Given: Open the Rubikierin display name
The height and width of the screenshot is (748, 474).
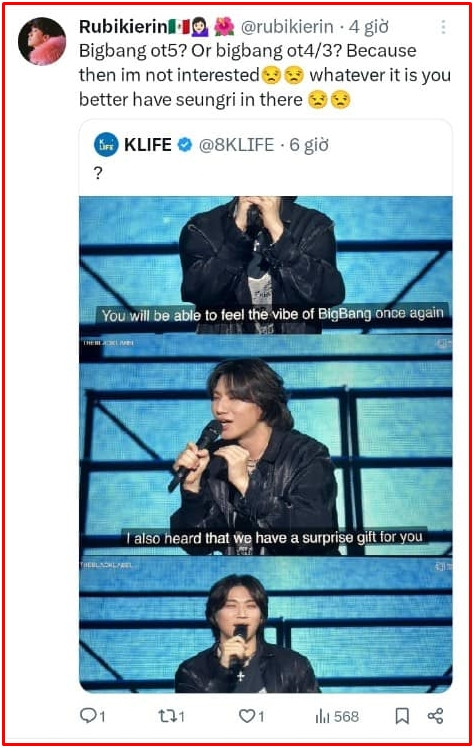Looking at the screenshot, I should [123, 27].
